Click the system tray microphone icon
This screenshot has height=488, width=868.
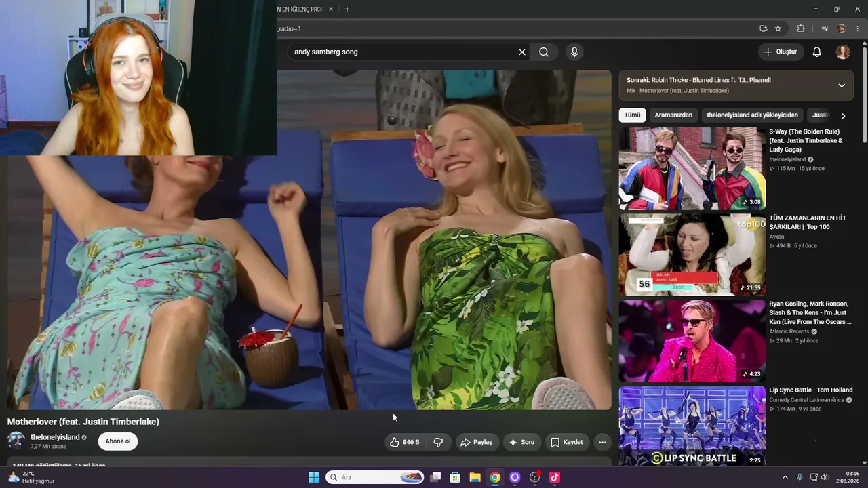point(800,477)
